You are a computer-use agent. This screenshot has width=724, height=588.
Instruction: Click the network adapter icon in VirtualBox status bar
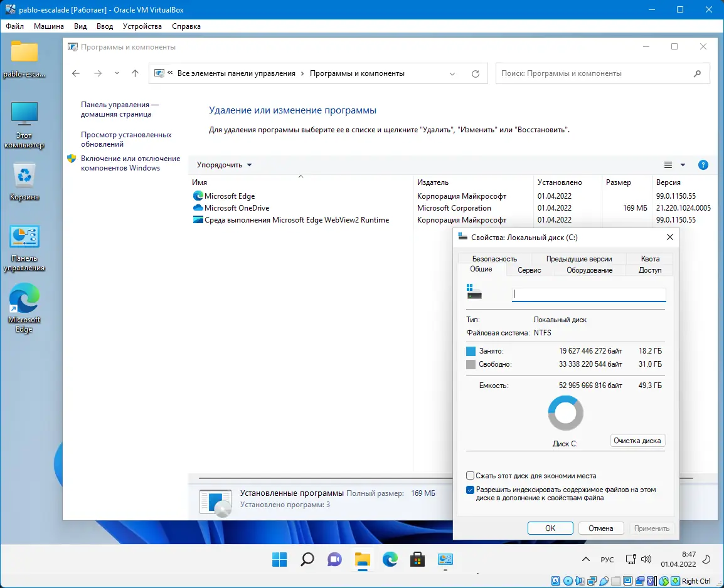[x=592, y=580]
